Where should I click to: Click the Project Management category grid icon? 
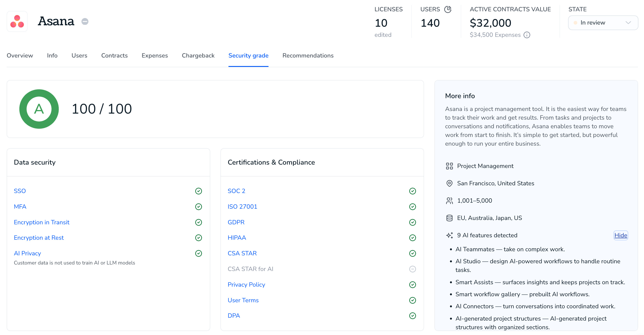click(449, 166)
